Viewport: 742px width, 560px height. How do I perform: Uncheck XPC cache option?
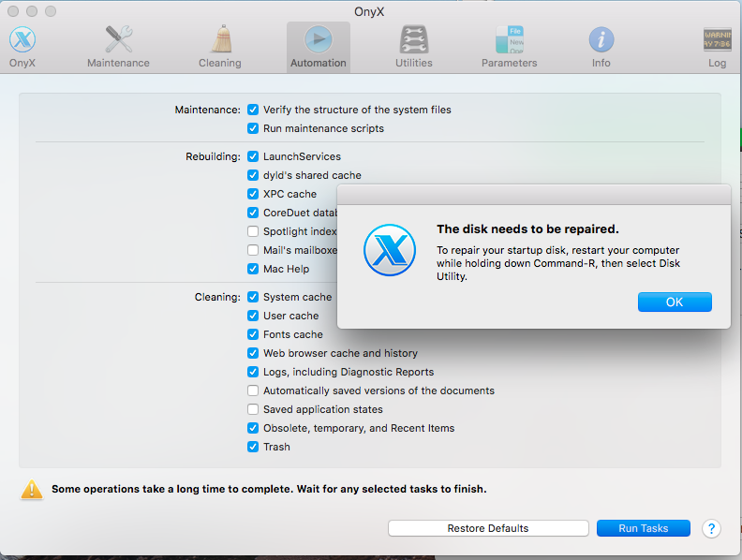pyautogui.click(x=253, y=194)
